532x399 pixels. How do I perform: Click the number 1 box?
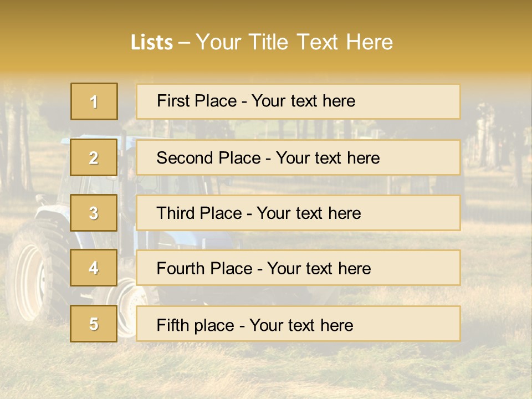pyautogui.click(x=94, y=101)
